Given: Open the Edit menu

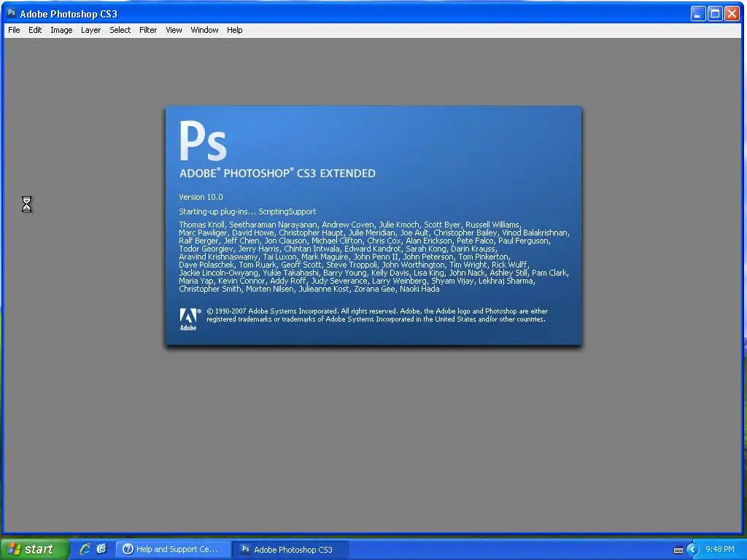Looking at the screenshot, I should tap(35, 30).
